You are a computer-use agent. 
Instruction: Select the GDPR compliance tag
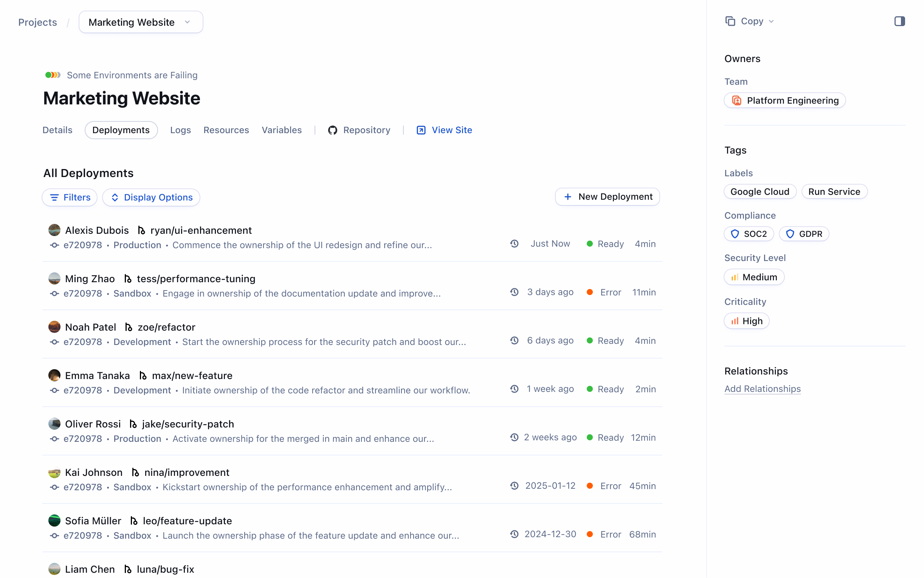804,234
